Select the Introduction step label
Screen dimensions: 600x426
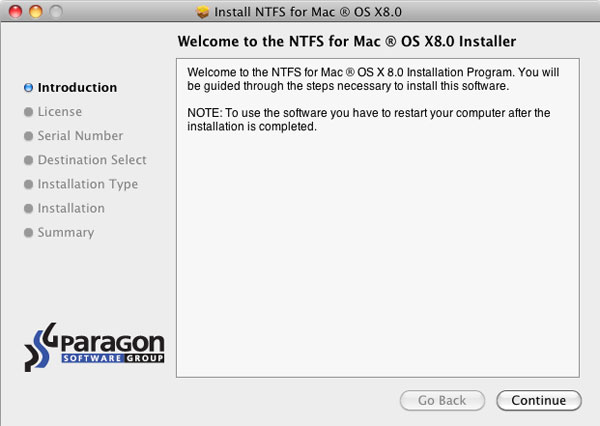77,88
